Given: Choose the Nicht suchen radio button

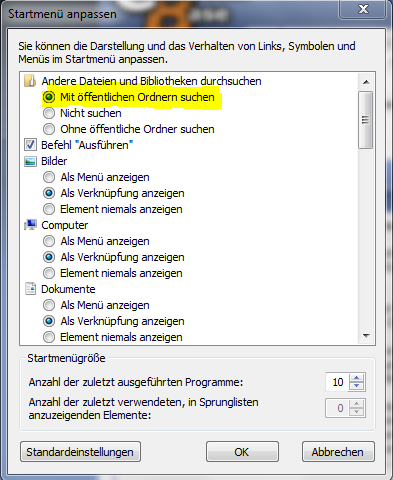Looking at the screenshot, I should [x=49, y=113].
